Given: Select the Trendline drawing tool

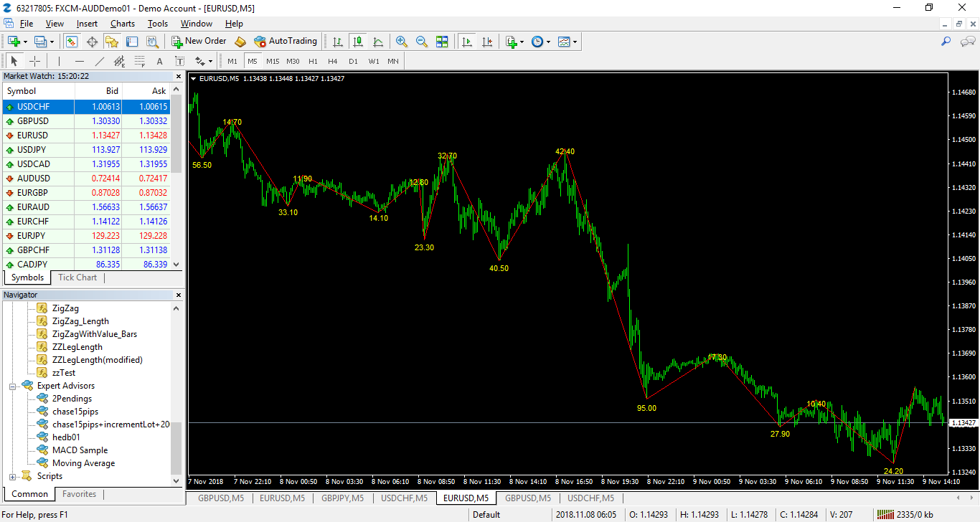Looking at the screenshot, I should [99, 61].
